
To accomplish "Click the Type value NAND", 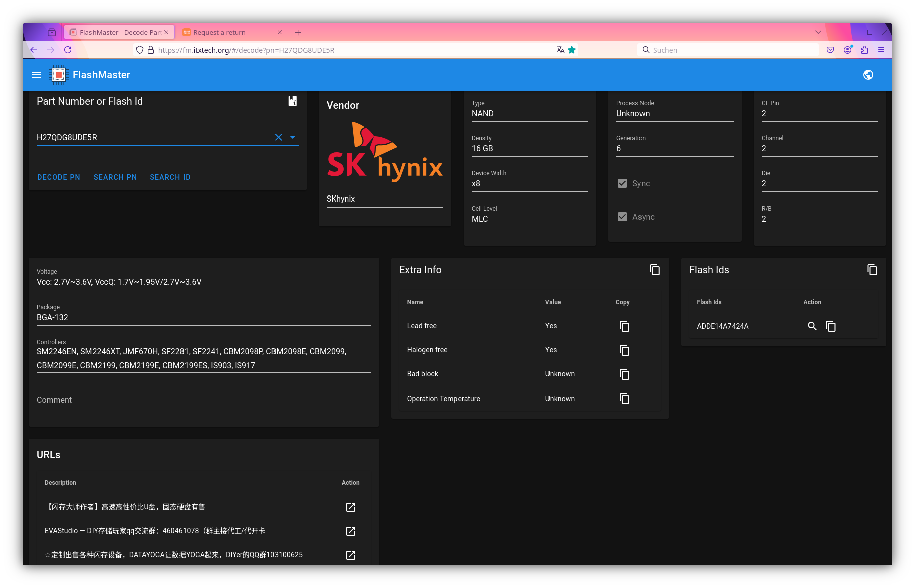I will pos(483,114).
